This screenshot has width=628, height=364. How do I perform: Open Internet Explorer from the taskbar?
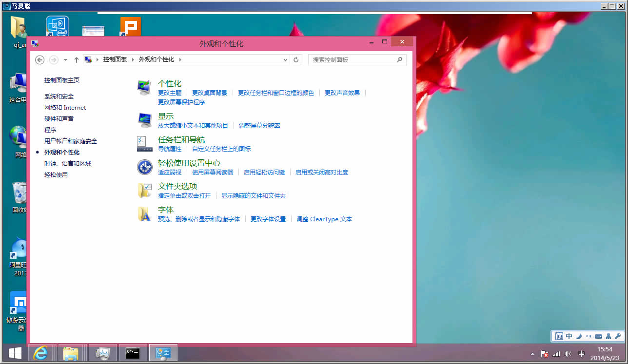[x=40, y=353]
